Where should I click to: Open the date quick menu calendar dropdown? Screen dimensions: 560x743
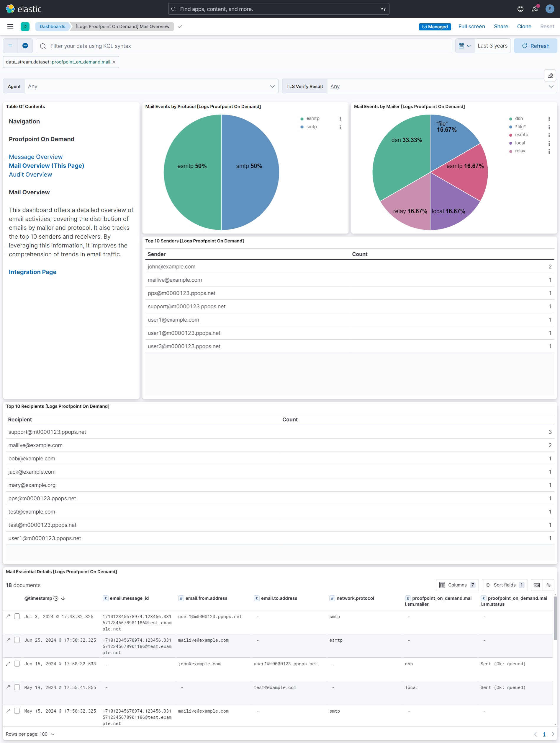tap(465, 46)
